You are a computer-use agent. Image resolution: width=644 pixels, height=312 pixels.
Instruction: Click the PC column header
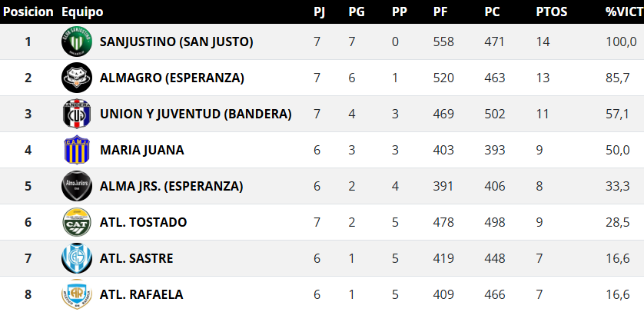(493, 12)
